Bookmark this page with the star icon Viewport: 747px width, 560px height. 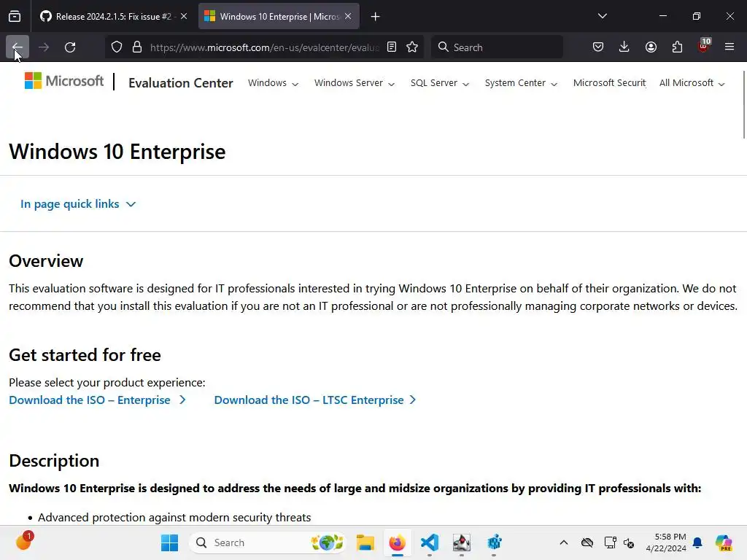412,47
